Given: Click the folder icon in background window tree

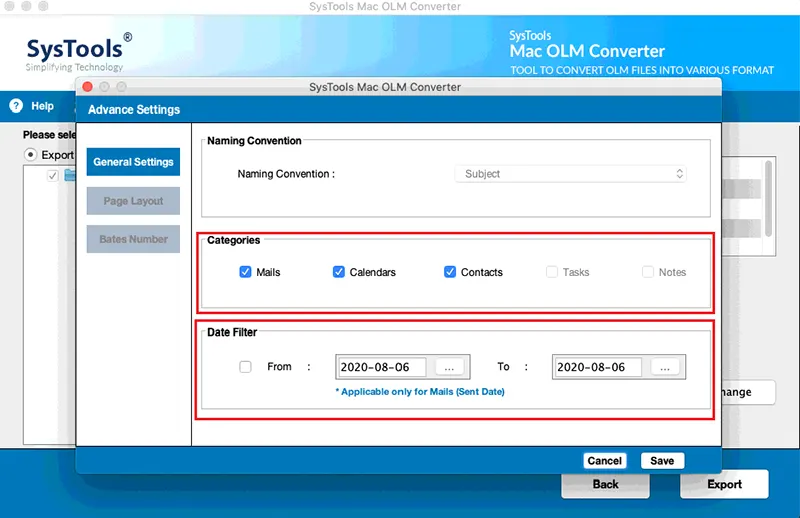Looking at the screenshot, I should [x=70, y=176].
